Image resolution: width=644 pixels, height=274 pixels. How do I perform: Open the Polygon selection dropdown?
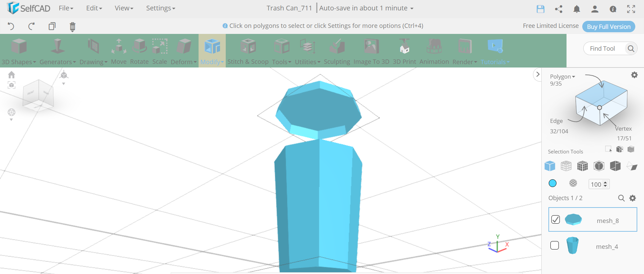[562, 77]
